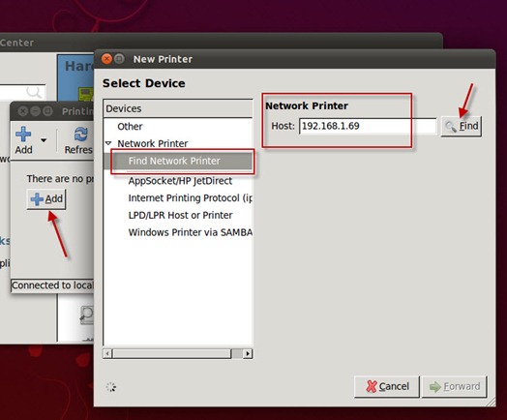Image resolution: width=507 pixels, height=420 pixels.
Task: Click the plus Add icon in Printing toolbar
Action: [x=23, y=134]
